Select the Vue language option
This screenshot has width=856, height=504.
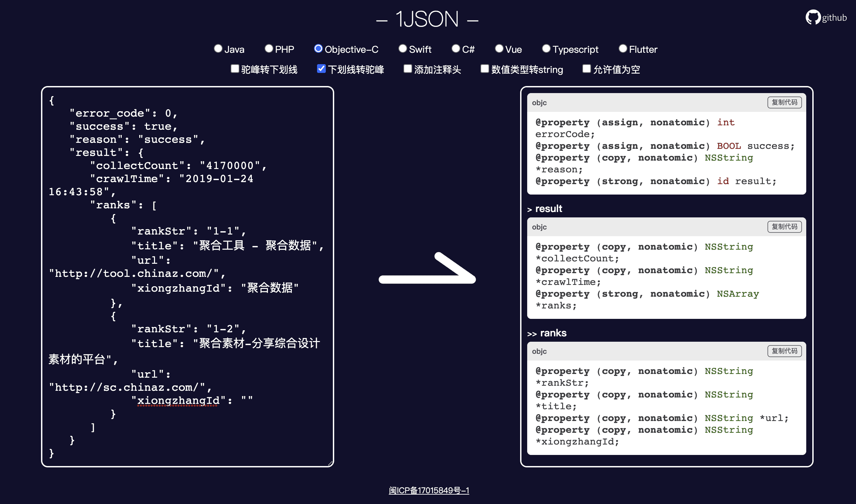click(499, 49)
